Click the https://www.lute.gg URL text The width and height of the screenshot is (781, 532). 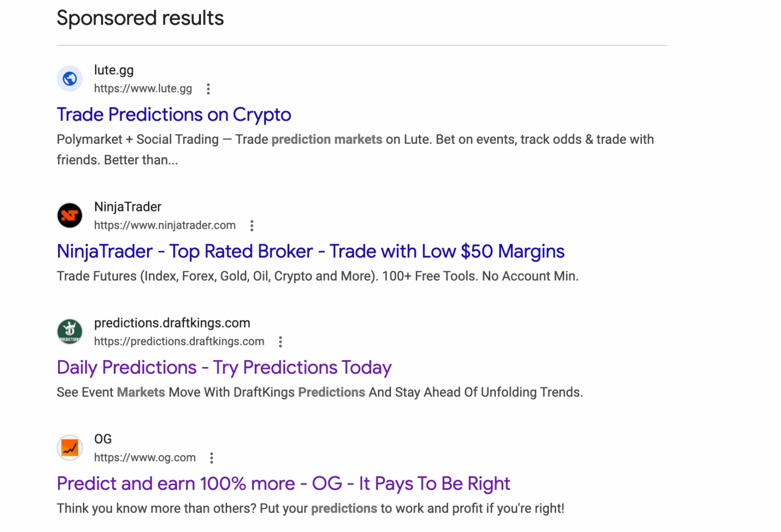(143, 88)
